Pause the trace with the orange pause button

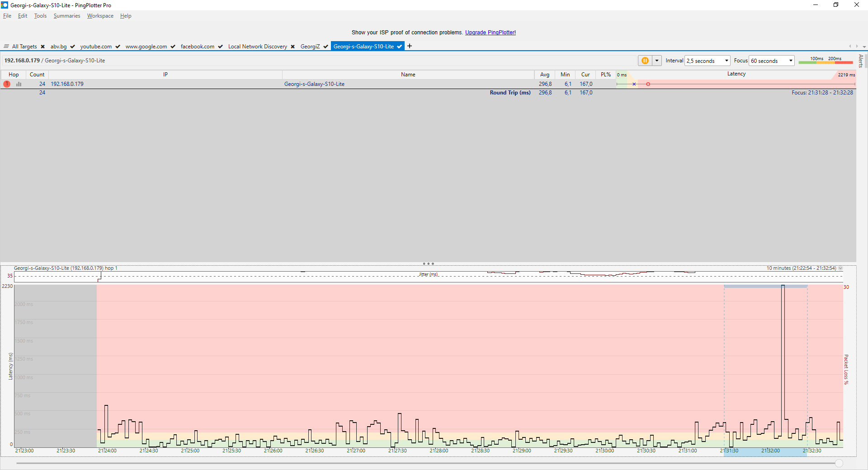click(645, 61)
